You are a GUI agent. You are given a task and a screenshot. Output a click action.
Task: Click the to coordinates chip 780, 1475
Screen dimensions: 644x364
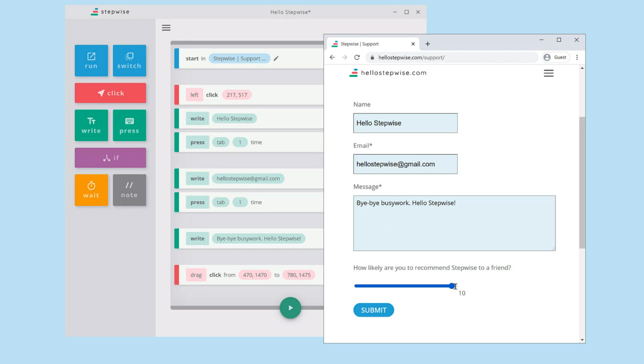point(299,275)
